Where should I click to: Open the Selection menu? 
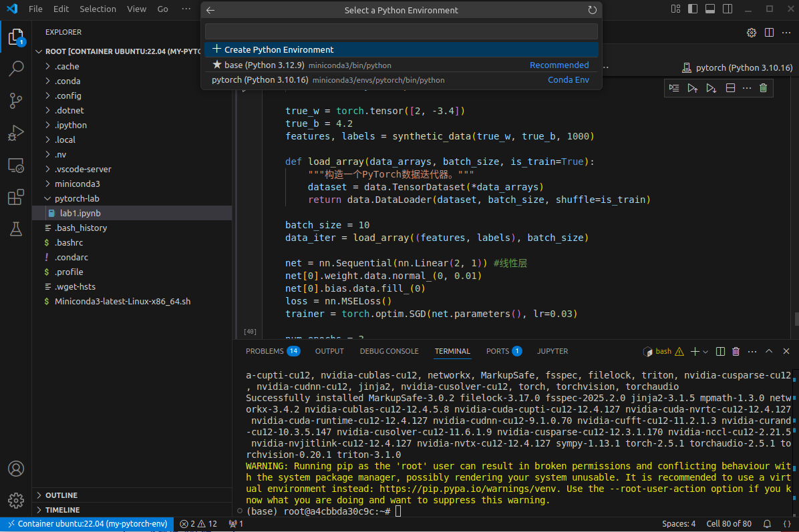coord(98,9)
